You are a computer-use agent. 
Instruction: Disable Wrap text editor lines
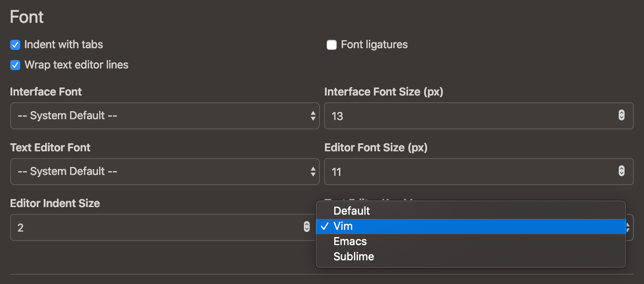click(15, 65)
